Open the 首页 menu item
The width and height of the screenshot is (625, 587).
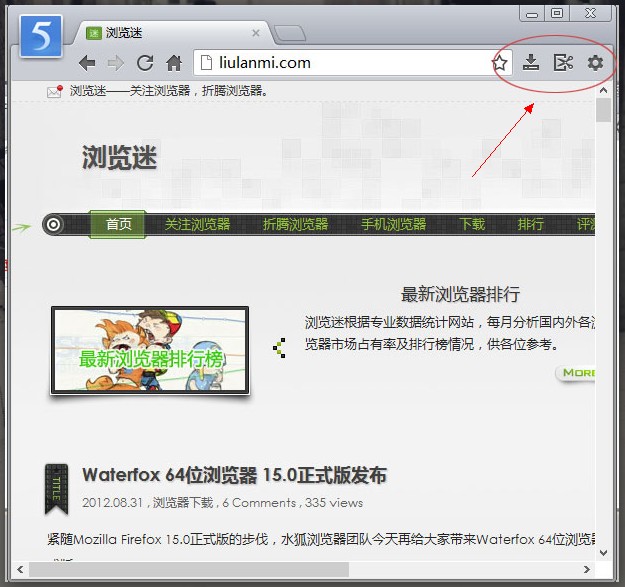118,224
